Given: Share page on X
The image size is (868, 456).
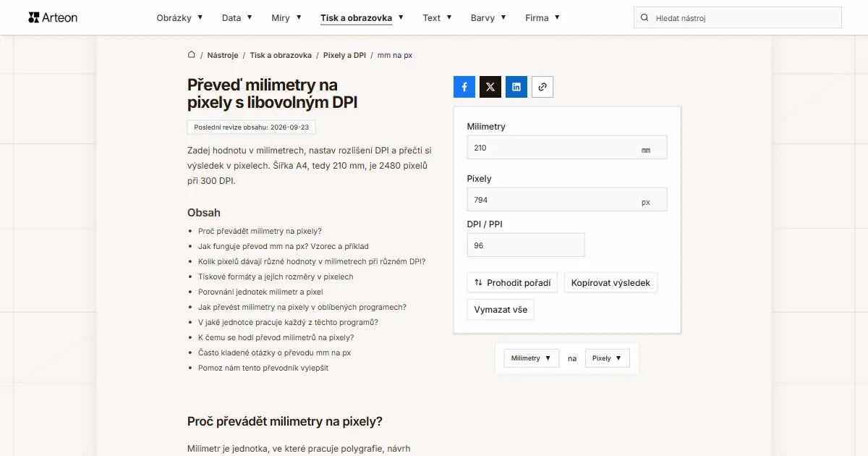Looking at the screenshot, I should (x=490, y=87).
